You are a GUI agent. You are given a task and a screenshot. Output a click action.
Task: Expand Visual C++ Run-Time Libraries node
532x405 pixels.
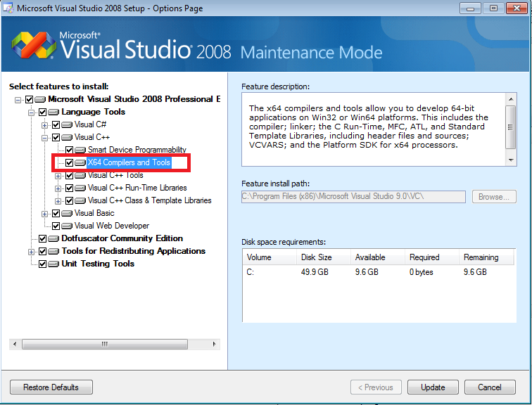(58, 188)
